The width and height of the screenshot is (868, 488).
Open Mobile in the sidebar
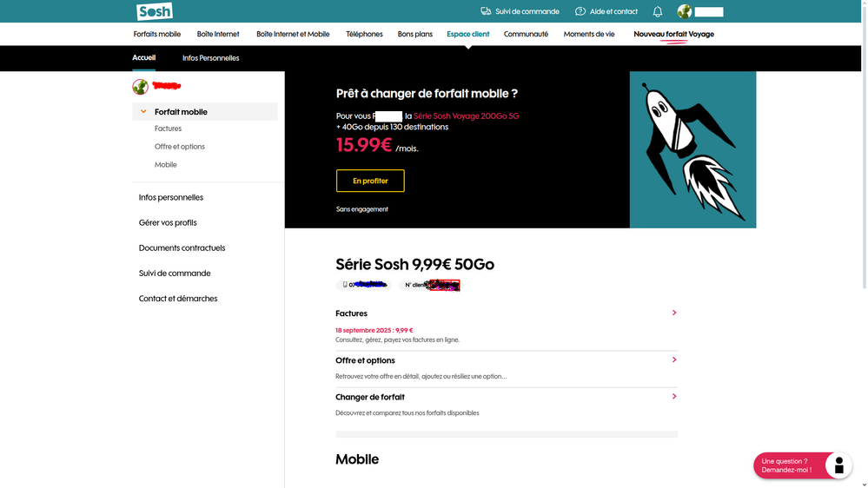tap(165, 165)
